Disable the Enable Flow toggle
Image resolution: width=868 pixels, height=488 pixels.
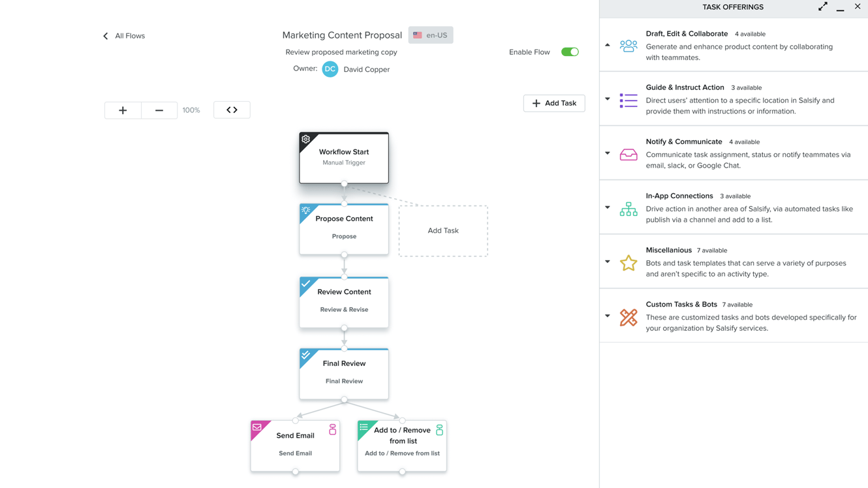[570, 52]
